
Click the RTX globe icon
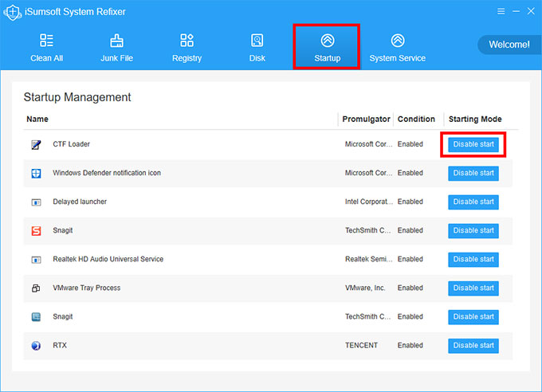coord(36,345)
